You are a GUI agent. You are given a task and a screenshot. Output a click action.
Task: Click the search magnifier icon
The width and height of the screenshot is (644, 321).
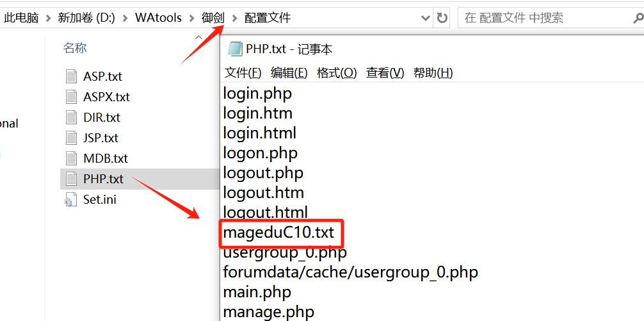click(638, 18)
